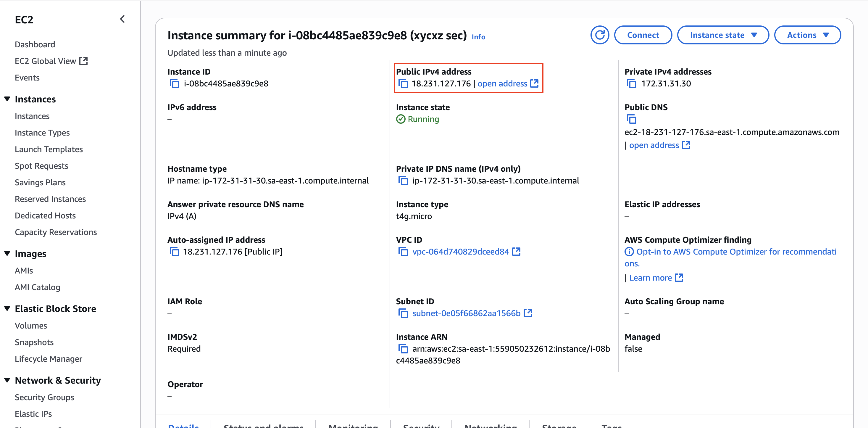Copy the VPC ID vpc-064d740829dceed84
The height and width of the screenshot is (428, 868).
(x=403, y=251)
